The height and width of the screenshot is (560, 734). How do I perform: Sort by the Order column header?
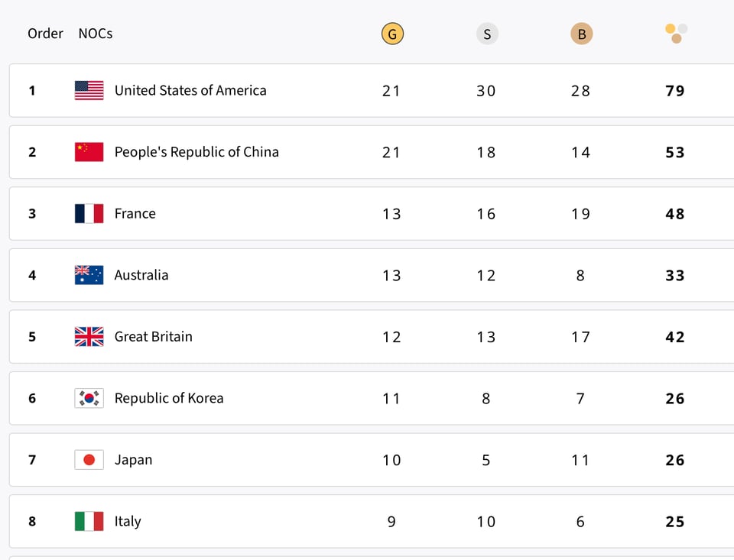pyautogui.click(x=45, y=34)
